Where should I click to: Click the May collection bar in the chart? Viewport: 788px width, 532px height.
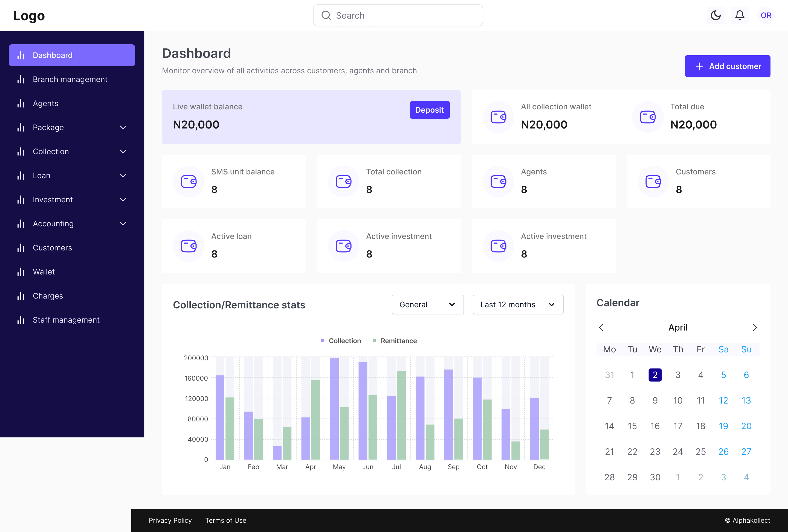click(334, 409)
